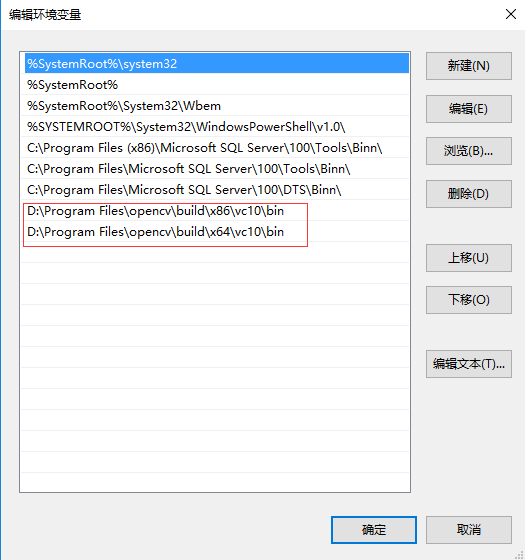Confirm with the 确定 button
Image resolution: width=525 pixels, height=560 pixels.
(x=374, y=530)
